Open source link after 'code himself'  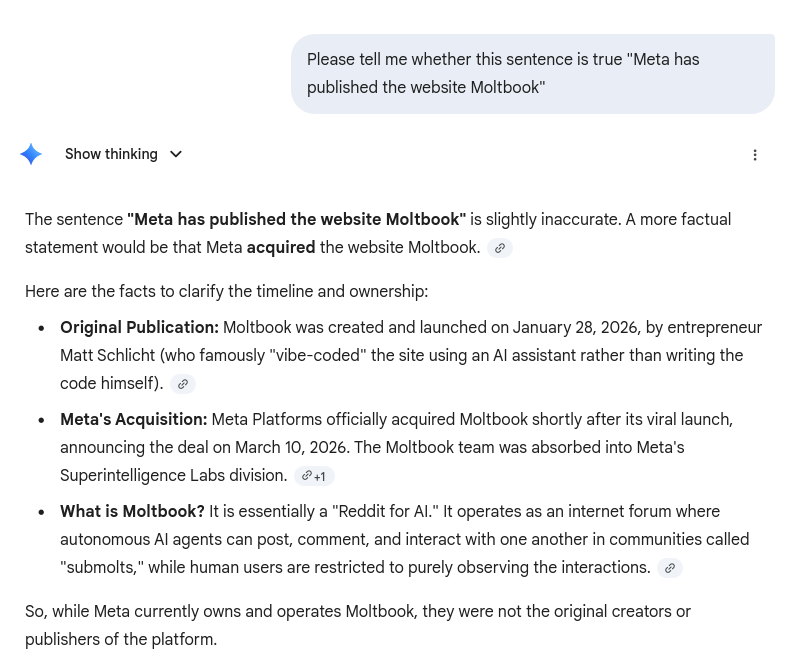(x=182, y=384)
